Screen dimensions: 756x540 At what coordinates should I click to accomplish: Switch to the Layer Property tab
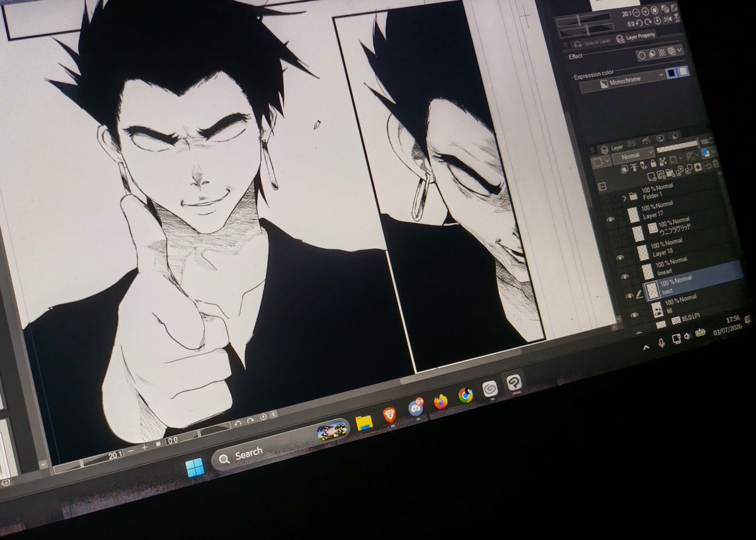(636, 37)
